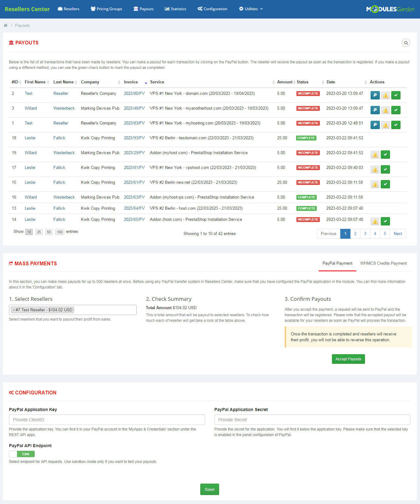The height and width of the screenshot is (504, 420).
Task: Open Pricing Groups in the top menu
Action: pyautogui.click(x=106, y=9)
